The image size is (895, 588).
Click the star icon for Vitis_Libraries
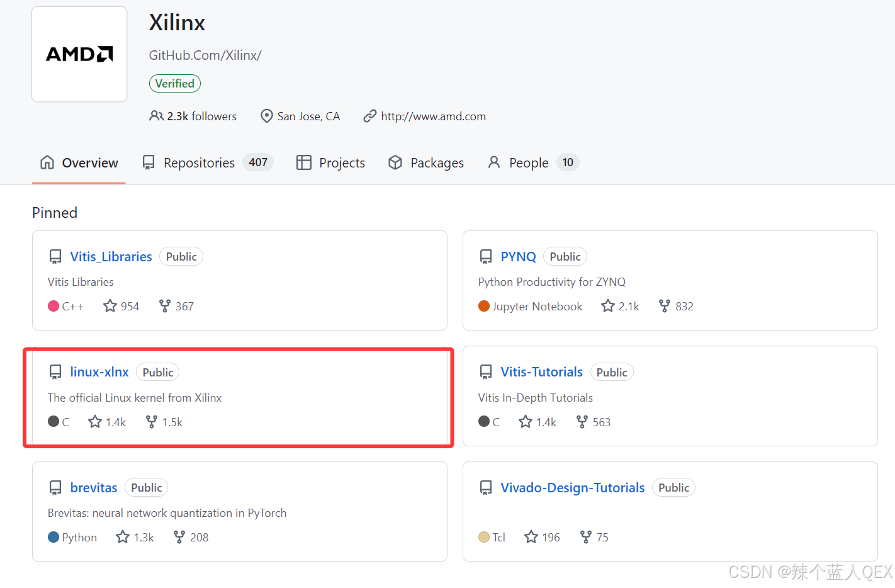pyautogui.click(x=110, y=306)
